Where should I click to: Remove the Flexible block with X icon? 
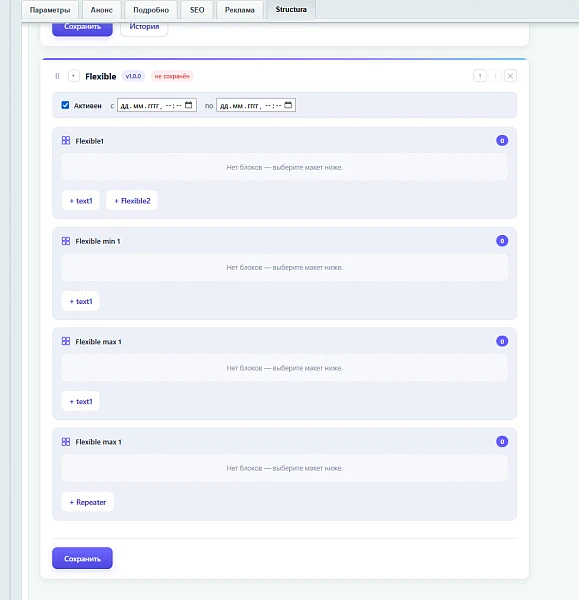[510, 76]
